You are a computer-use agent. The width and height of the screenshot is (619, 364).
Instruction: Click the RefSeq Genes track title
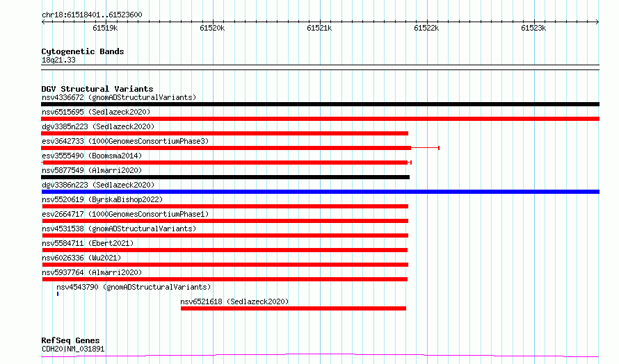pos(70,340)
